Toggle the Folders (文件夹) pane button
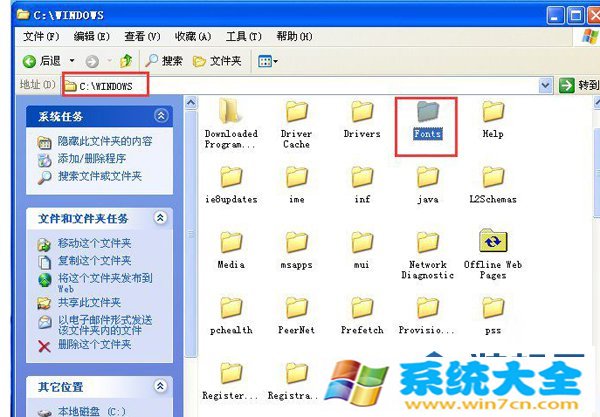The width and height of the screenshot is (600, 417). 217,61
